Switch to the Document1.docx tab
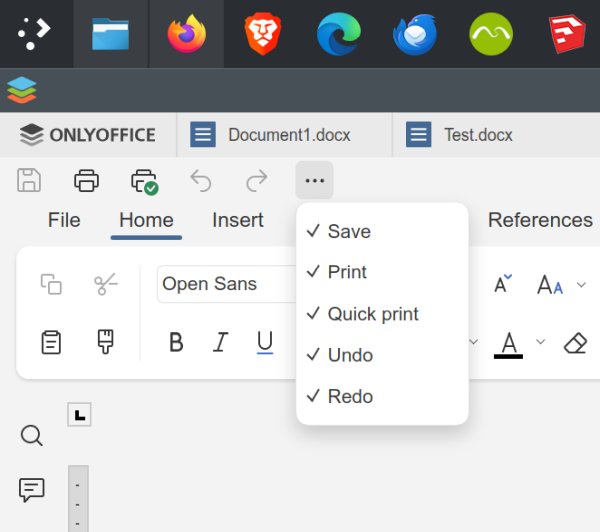600x532 pixels. coord(285,135)
